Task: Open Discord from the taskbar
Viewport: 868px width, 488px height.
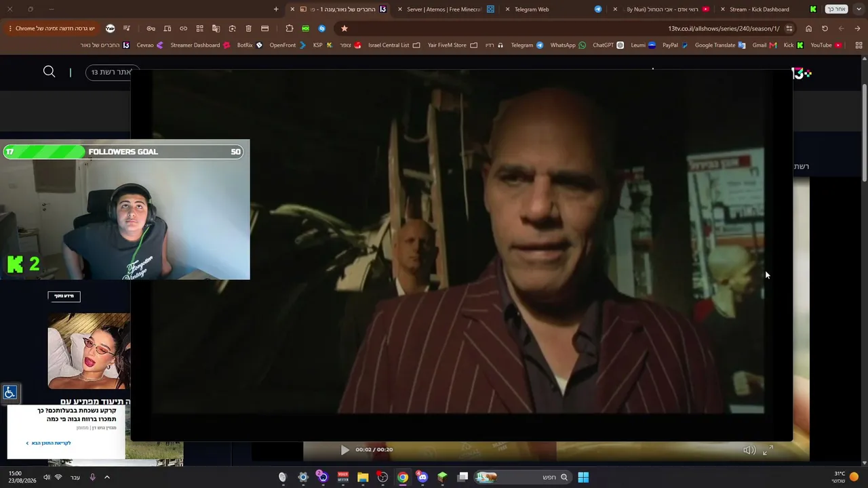Action: [422, 477]
